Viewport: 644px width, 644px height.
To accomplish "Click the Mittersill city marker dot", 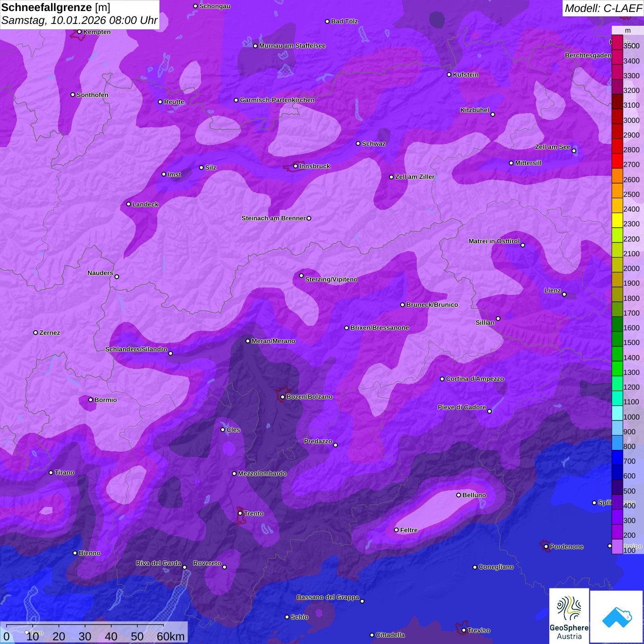I will 511,163.
